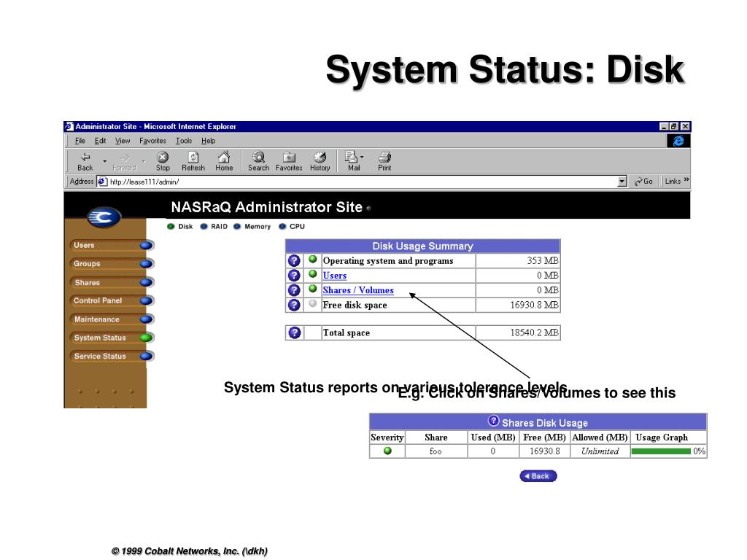Click the Cobalt logo in sidebar

(x=104, y=217)
